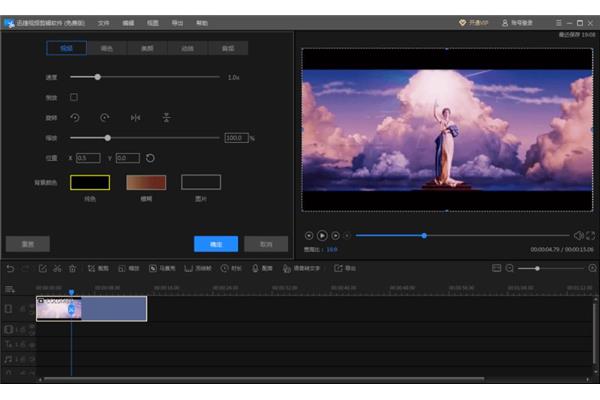Viewport: 600px width, 400px height.
Task: Step to the previous frame
Action: pos(309,236)
